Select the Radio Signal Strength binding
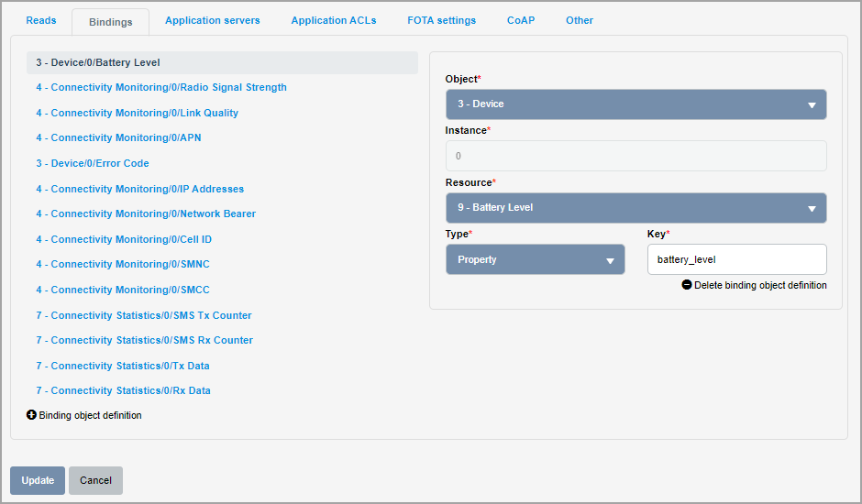The height and width of the screenshot is (504, 862). 161,87
